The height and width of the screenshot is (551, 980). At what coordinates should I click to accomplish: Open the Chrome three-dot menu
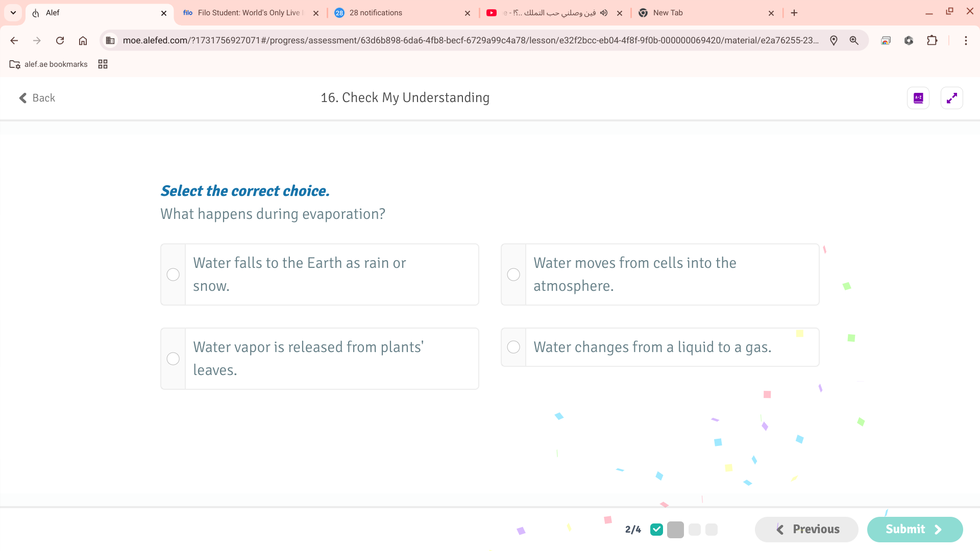[966, 40]
